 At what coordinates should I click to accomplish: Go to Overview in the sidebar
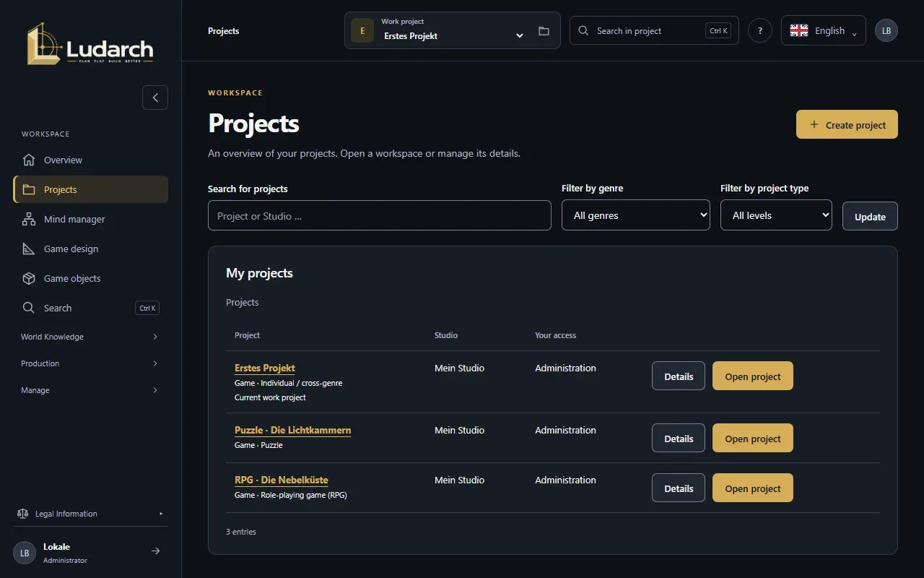click(90, 160)
